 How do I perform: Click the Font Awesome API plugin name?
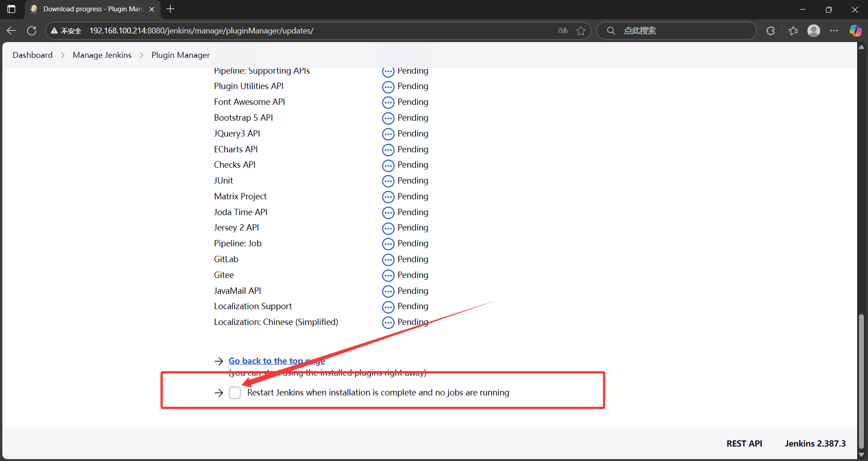[250, 102]
